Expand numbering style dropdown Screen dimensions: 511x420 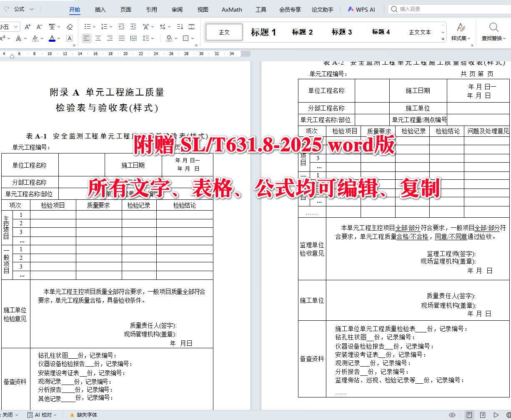coord(111,27)
